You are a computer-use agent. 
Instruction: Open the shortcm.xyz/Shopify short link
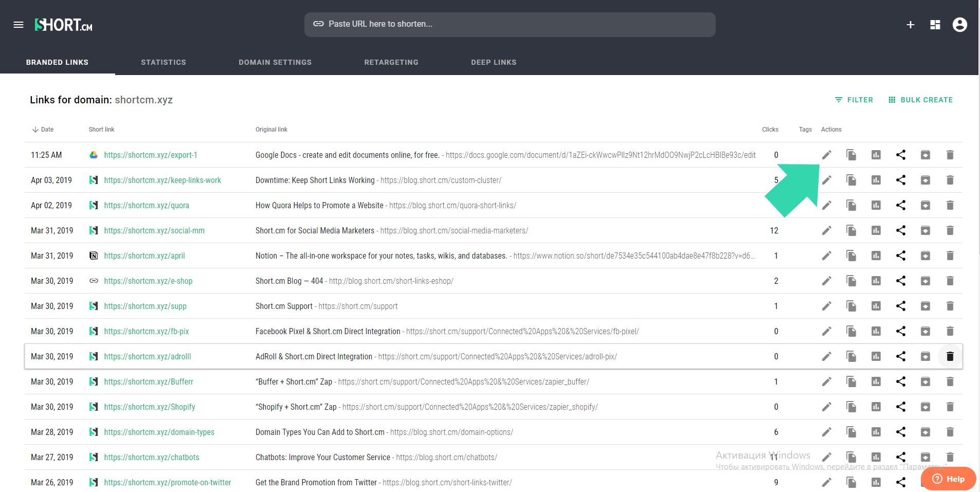(x=150, y=407)
